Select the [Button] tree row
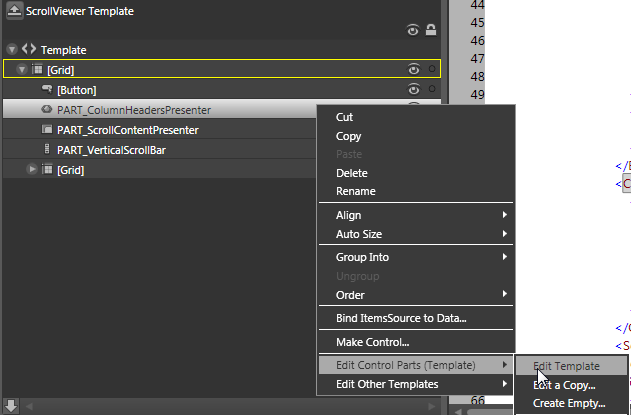The height and width of the screenshot is (415, 631). pos(222,89)
